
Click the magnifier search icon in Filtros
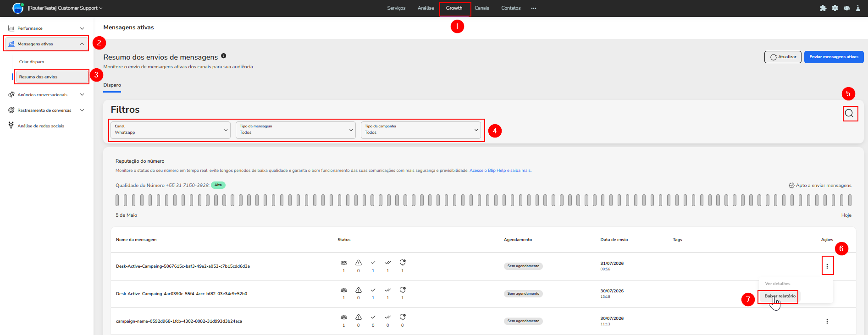pos(849,113)
